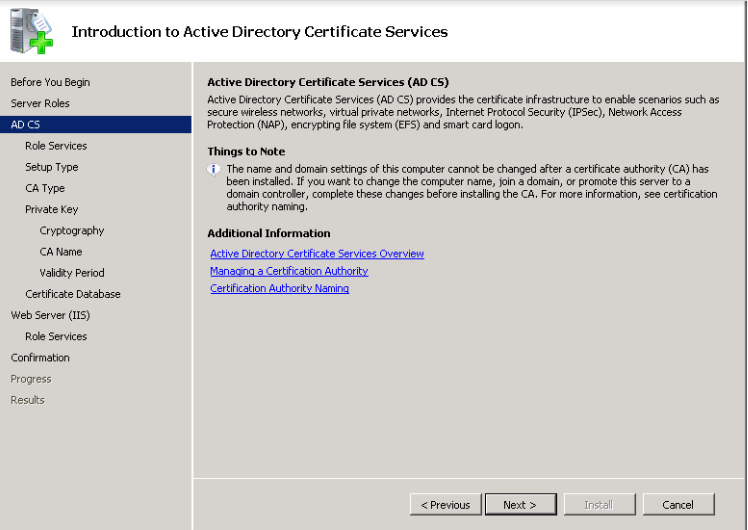Jump to the CA Type step
The width and height of the screenshot is (748, 530).
[45, 188]
